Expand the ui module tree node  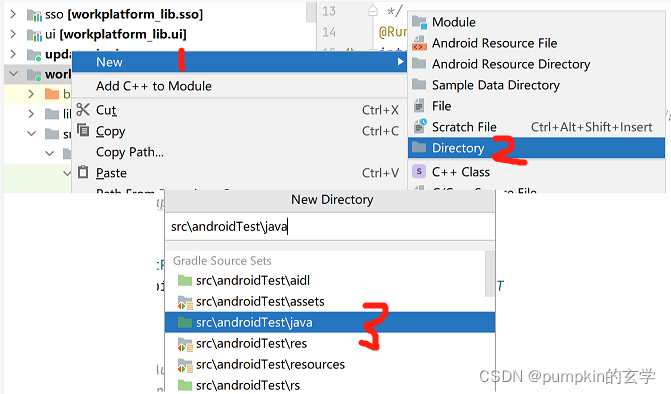[x=13, y=34]
